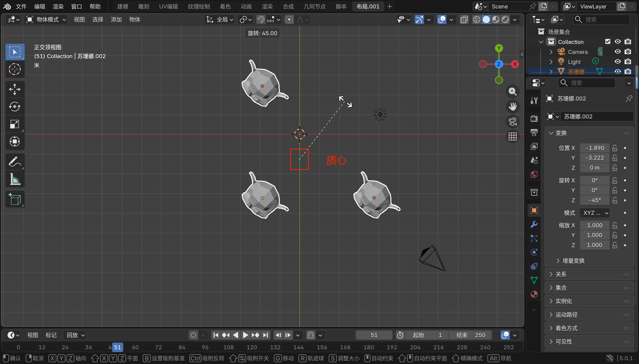
Task: Select the Move tool in toolbar
Action: pyautogui.click(x=14, y=89)
